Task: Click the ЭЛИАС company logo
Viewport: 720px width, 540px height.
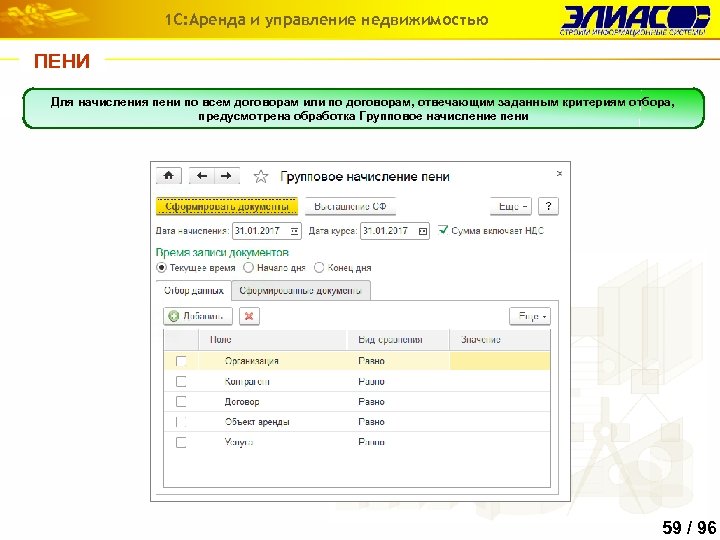Action: click(x=635, y=21)
